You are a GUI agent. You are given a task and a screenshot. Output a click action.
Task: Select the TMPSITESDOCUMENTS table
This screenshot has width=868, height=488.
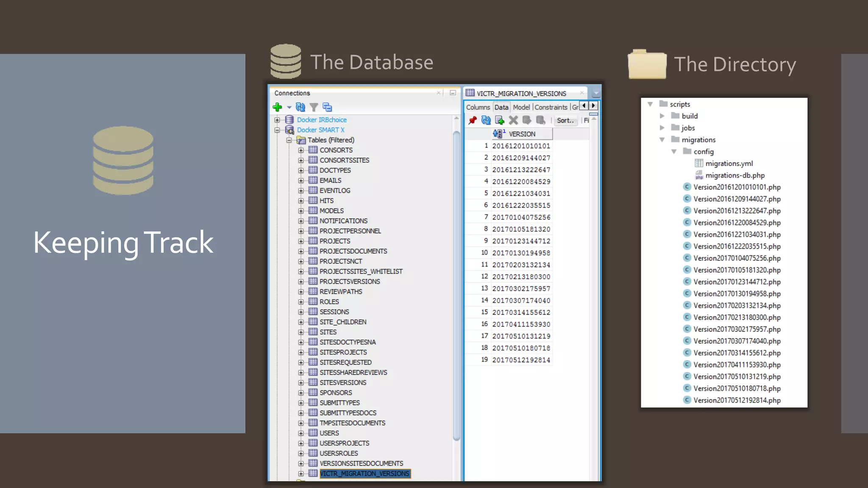click(352, 423)
